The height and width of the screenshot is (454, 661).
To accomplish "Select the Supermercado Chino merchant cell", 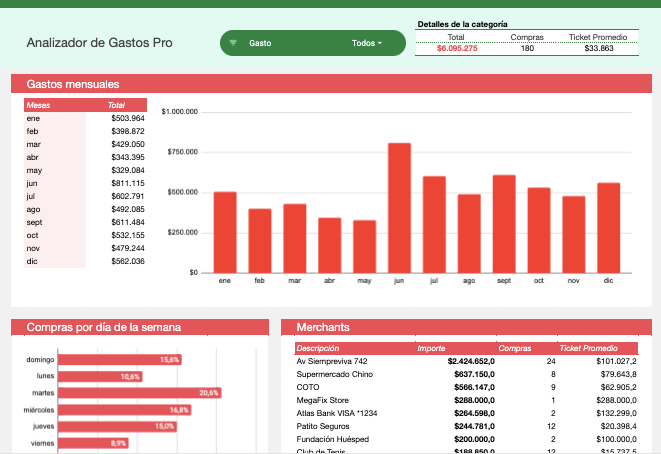I will click(x=334, y=374).
